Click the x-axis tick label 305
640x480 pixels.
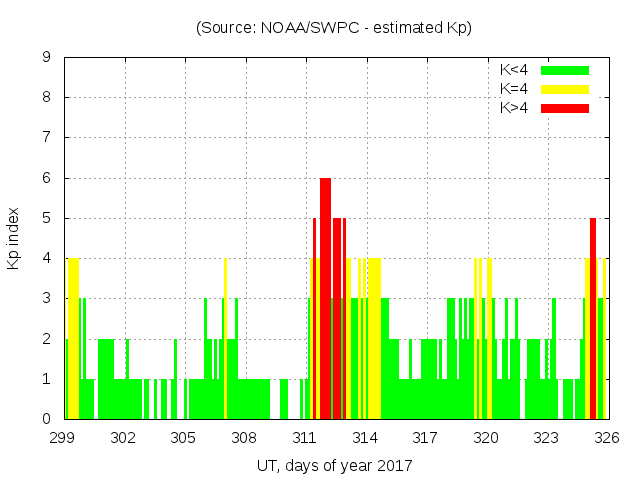[184, 438]
